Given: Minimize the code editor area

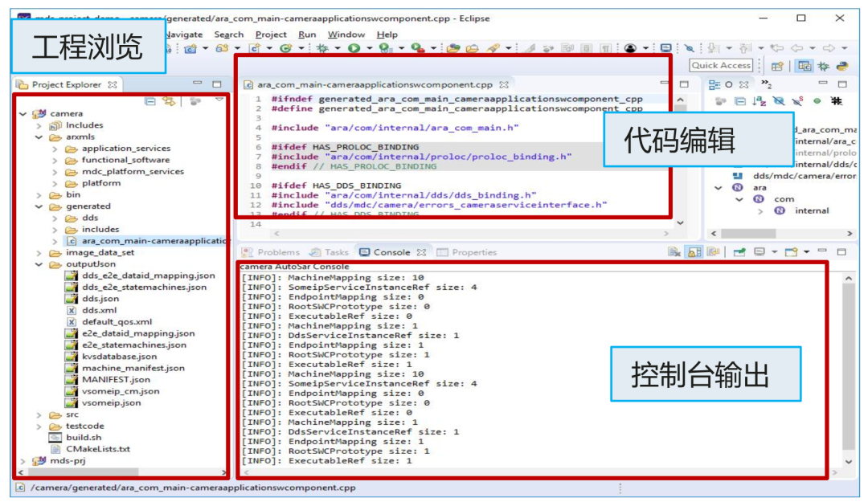Looking at the screenshot, I should point(664,84).
